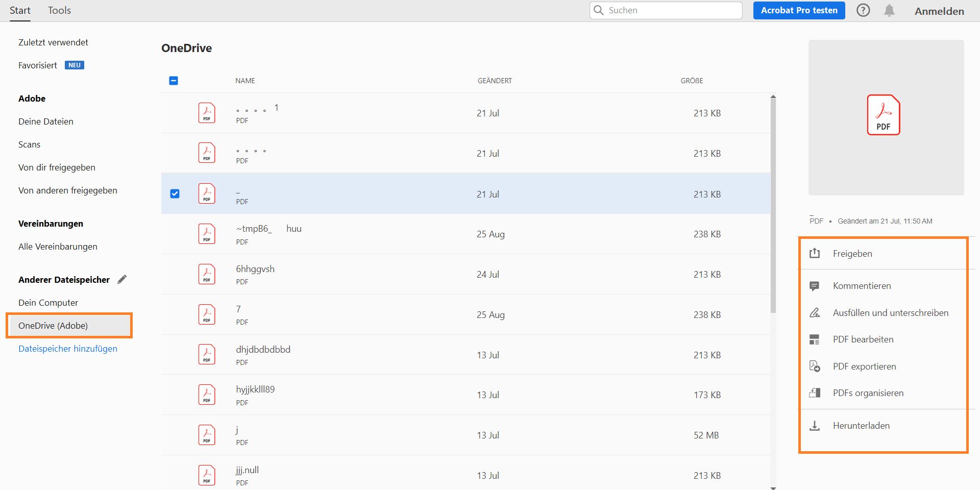Click the 24 Jul date of 6hhggvsh

coord(488,274)
